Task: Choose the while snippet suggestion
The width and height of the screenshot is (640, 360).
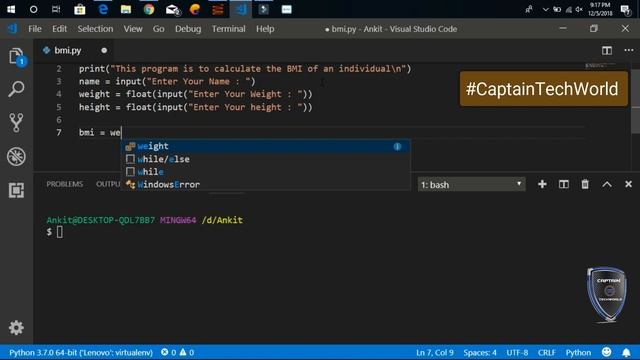Action: (x=265, y=172)
